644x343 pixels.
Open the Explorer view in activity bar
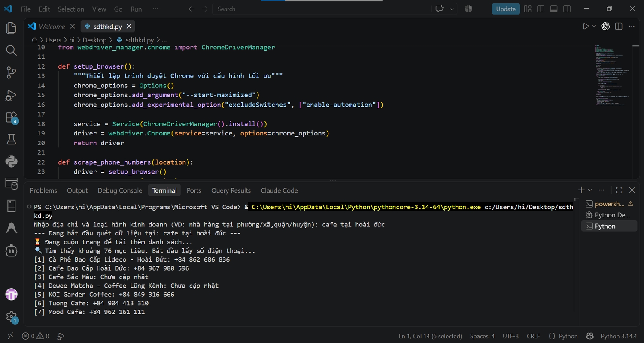click(11, 28)
